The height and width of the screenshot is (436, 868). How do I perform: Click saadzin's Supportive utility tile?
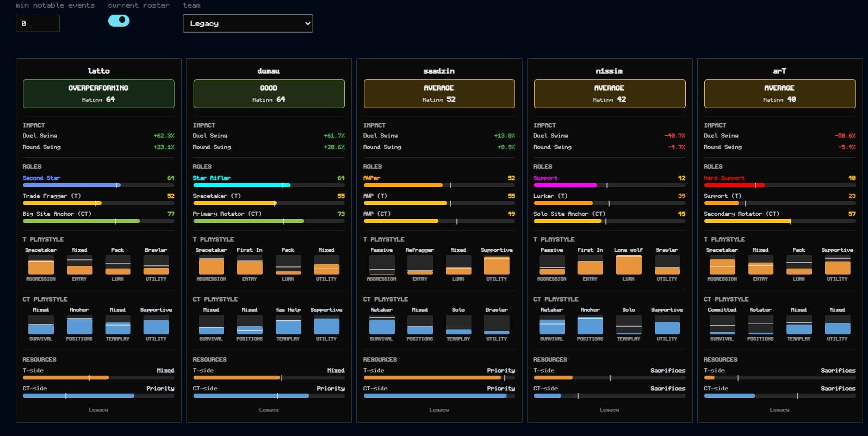point(497,265)
